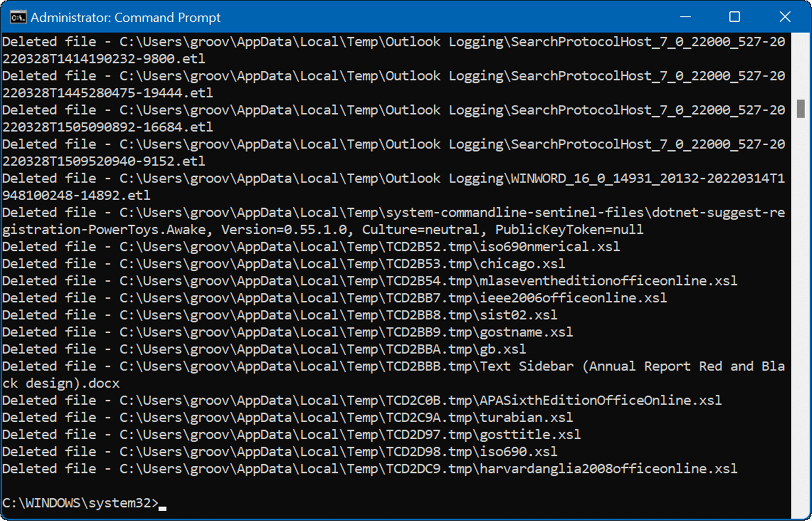Click the line ending with turabian.xsl
This screenshot has width=812, height=521.
click(x=288, y=417)
